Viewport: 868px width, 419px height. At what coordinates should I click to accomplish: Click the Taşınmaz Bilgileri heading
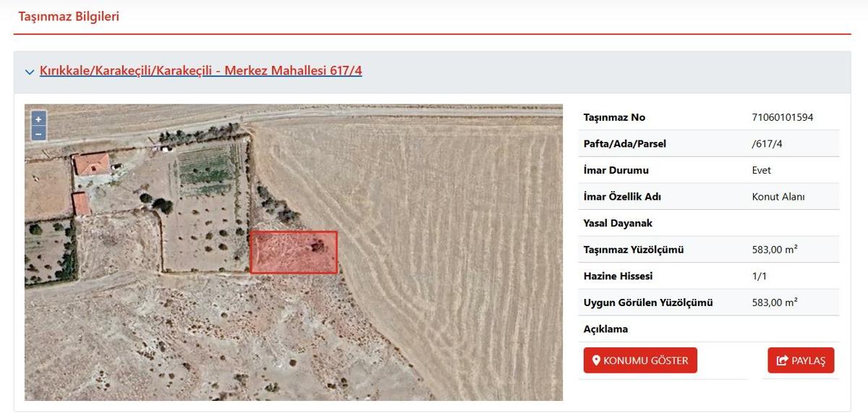[x=69, y=17]
